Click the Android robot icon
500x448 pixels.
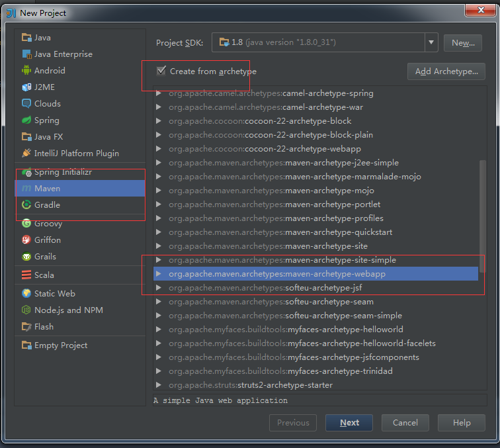(x=26, y=71)
